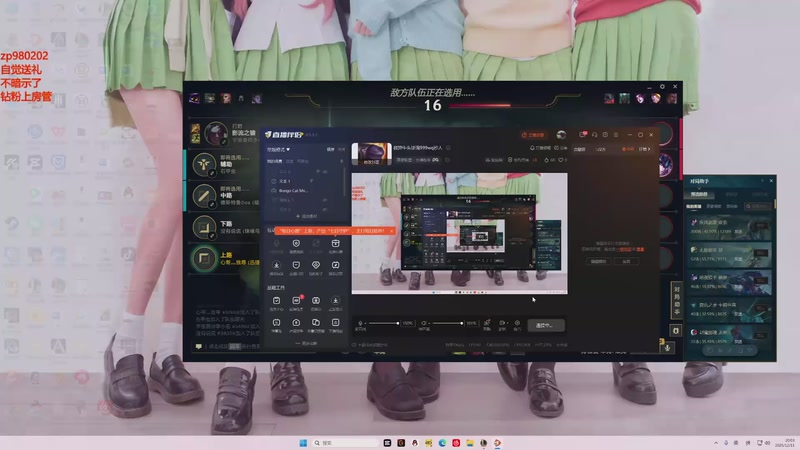Adjust the microphone volume slider
The image size is (800, 450).
(384, 323)
